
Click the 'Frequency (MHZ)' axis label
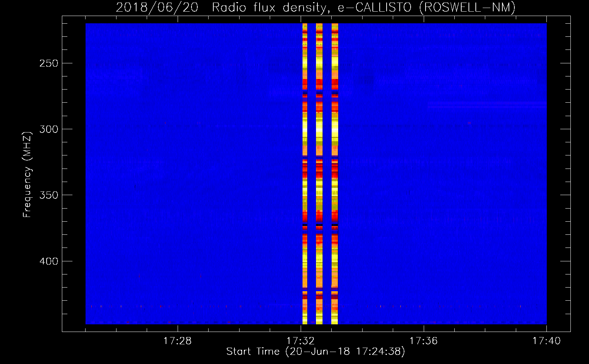tap(27, 175)
